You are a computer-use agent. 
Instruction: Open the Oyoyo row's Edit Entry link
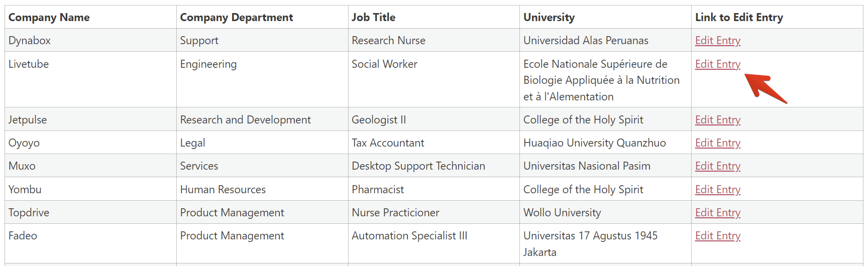pyautogui.click(x=717, y=143)
